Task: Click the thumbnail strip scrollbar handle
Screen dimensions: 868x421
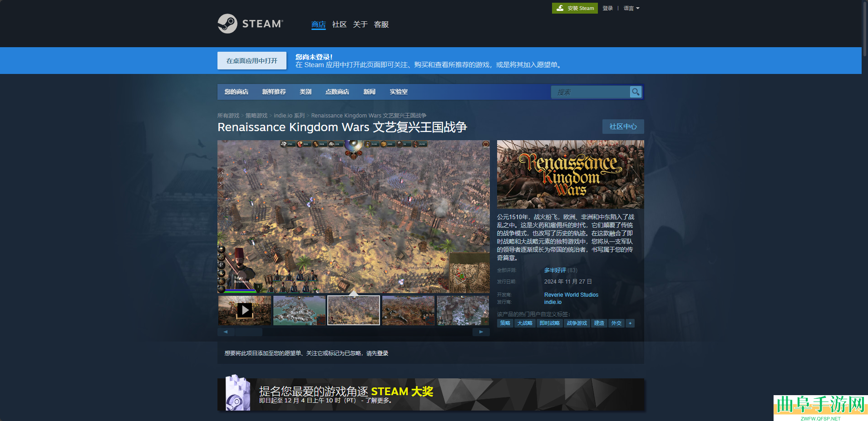Action: pyautogui.click(x=248, y=332)
